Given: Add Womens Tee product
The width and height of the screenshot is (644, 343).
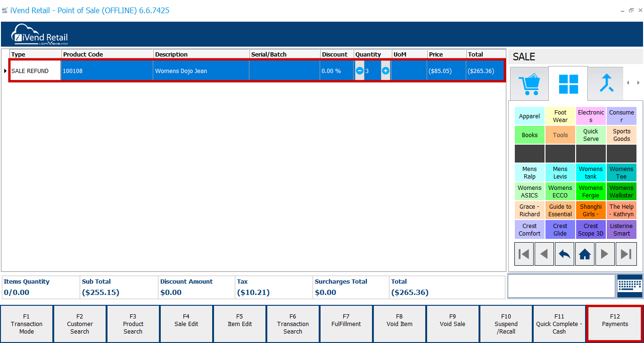Looking at the screenshot, I should (x=621, y=172).
